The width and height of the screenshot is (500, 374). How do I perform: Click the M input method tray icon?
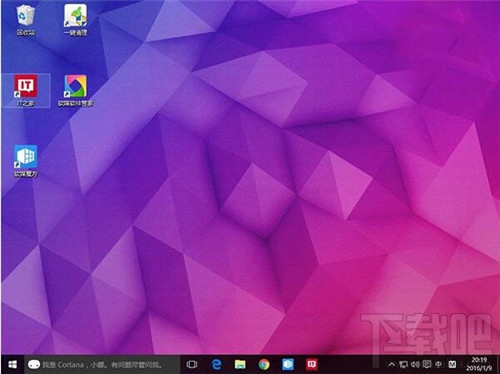[452, 364]
